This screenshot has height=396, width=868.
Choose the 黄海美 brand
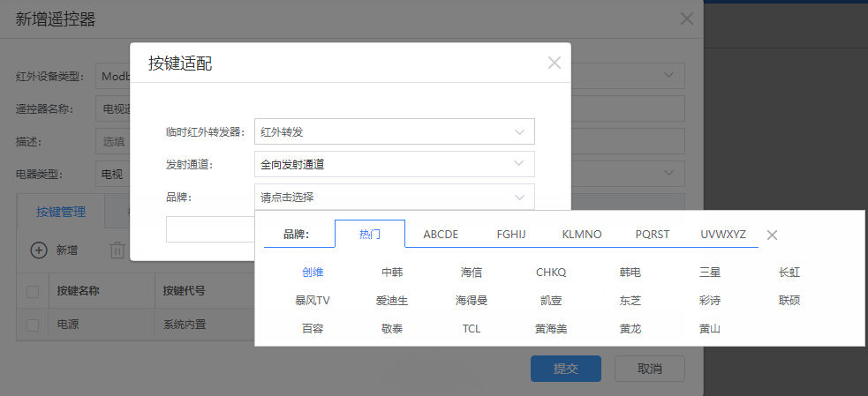click(551, 328)
